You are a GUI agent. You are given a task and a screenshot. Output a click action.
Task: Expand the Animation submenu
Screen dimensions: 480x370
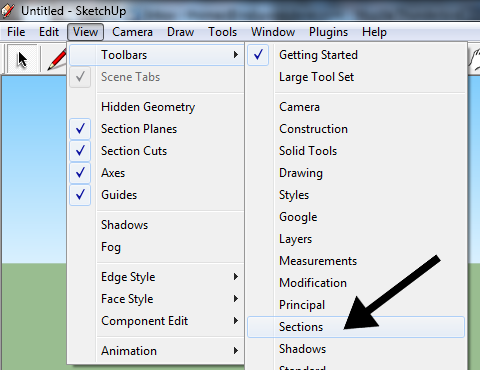157,351
